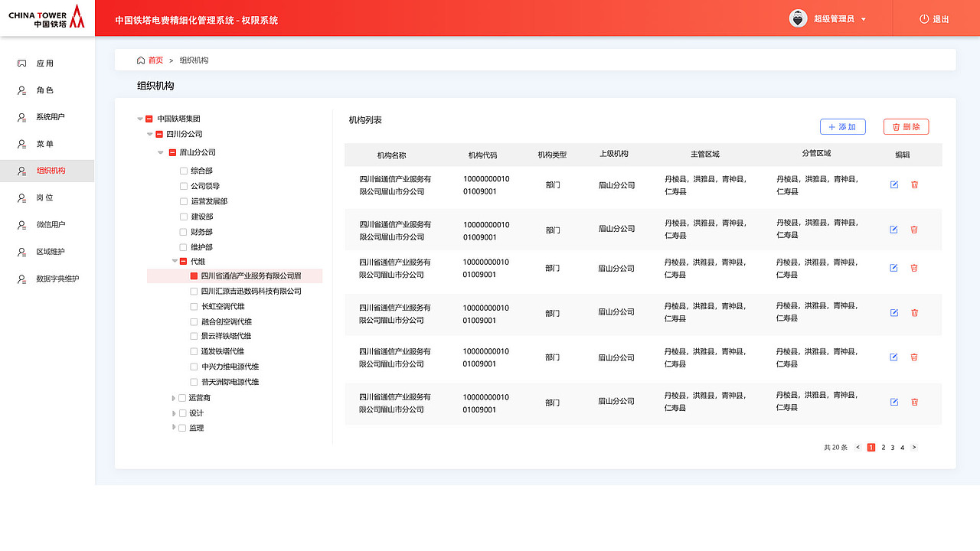Click the 首页 breadcrumb link

(155, 60)
